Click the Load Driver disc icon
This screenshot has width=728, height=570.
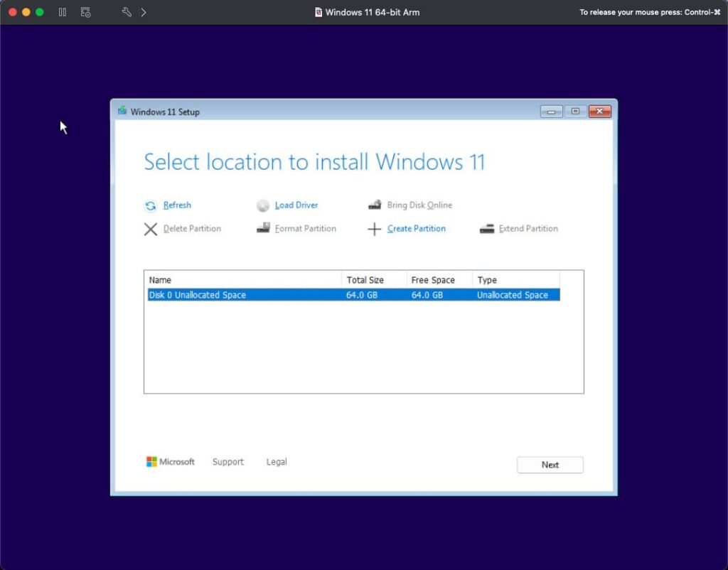(x=263, y=206)
